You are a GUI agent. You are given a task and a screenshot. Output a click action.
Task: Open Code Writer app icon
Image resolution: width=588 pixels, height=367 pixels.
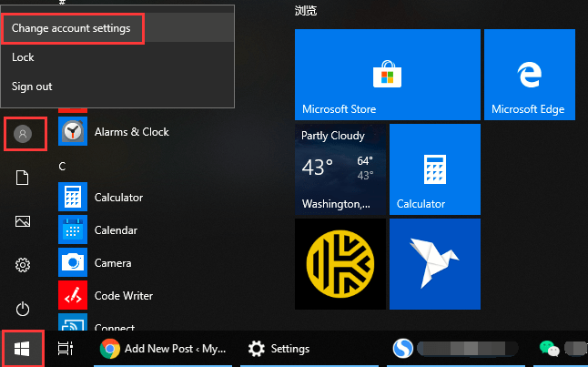(x=73, y=295)
